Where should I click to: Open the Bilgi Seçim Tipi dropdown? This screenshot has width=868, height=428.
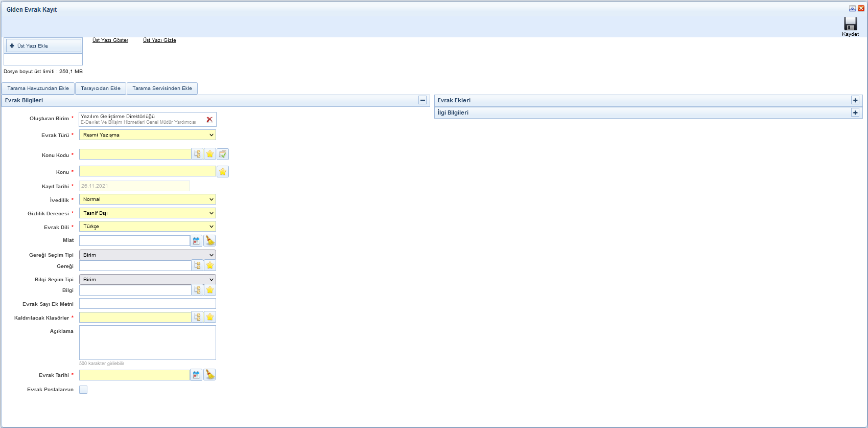click(x=147, y=279)
